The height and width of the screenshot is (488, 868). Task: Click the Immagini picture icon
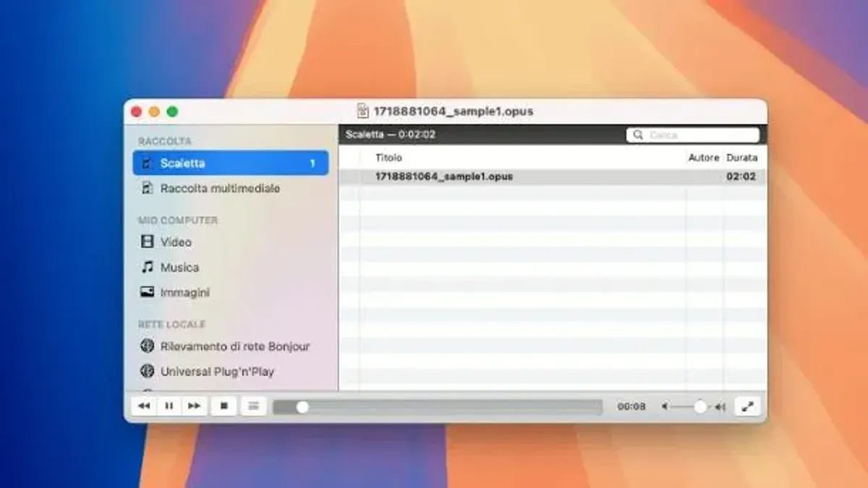click(x=148, y=292)
